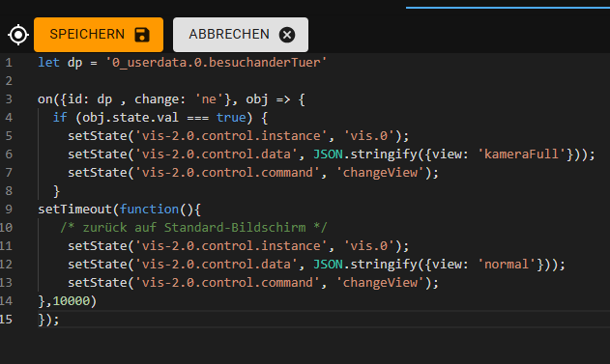
Task: Click 'true' keyword on line 4
Action: point(231,118)
